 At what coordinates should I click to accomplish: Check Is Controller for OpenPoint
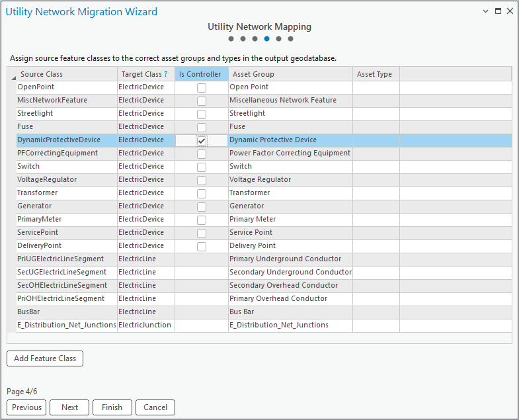tap(202, 88)
